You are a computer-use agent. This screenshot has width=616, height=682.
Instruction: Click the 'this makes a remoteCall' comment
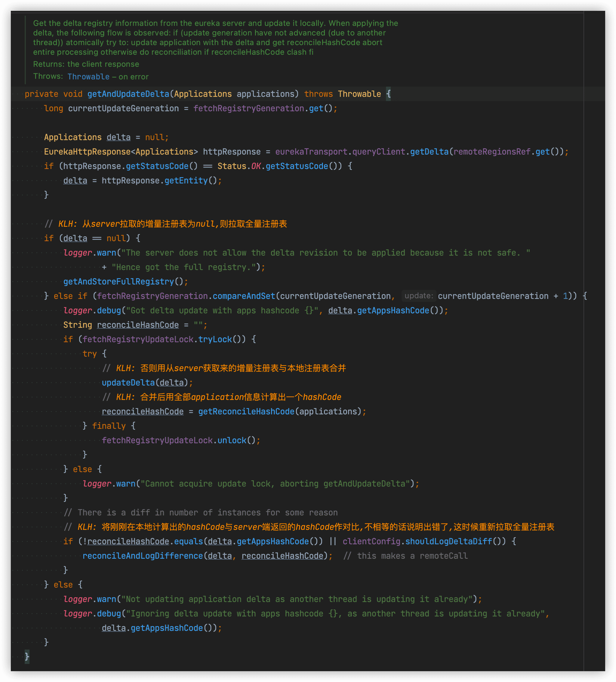click(x=405, y=556)
